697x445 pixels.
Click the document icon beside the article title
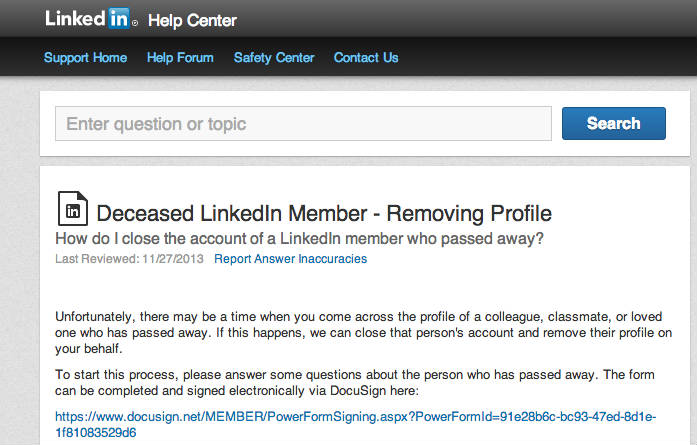pos(72,208)
